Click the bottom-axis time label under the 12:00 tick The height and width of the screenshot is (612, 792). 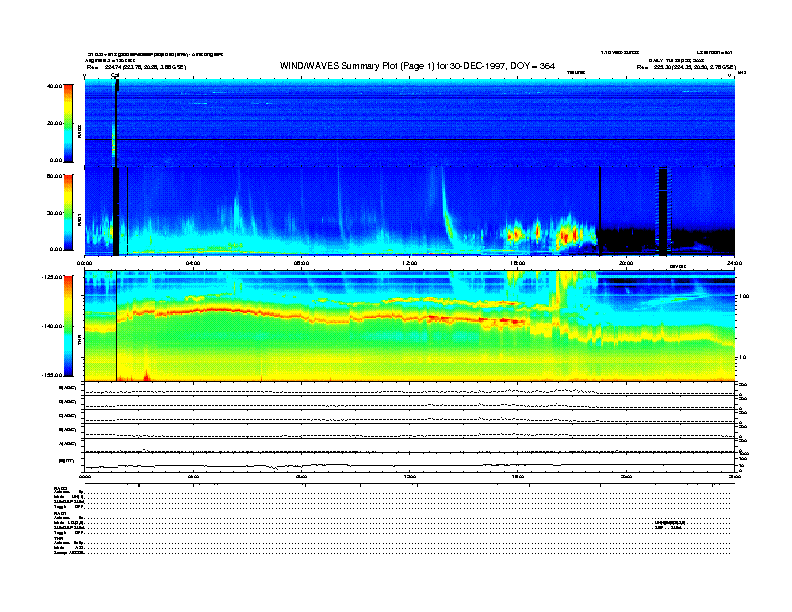click(x=410, y=476)
